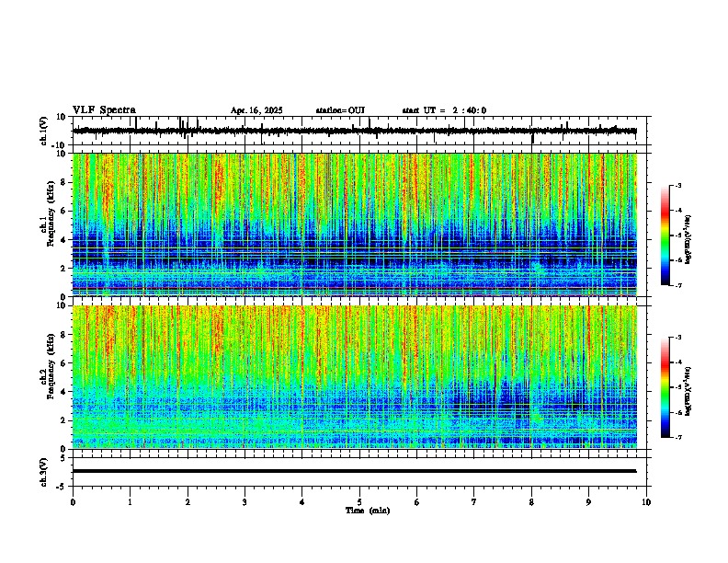Click the ch.2 color scale "log(PSD)" label

688,392
